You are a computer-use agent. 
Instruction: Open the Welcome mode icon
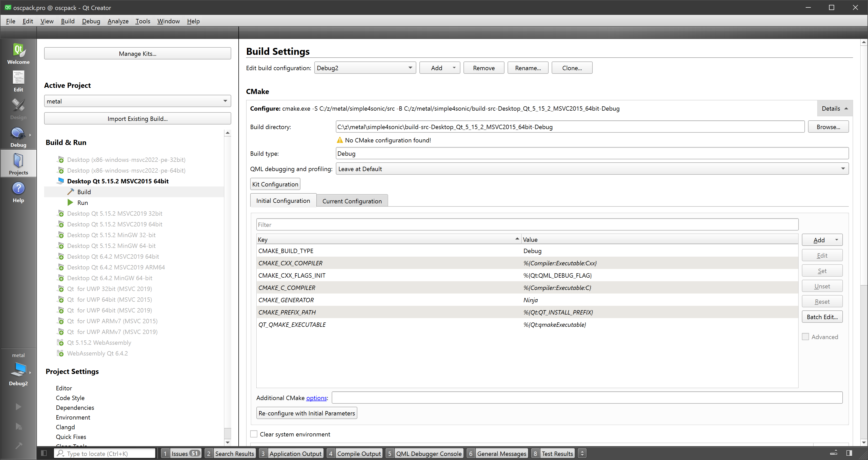[18, 54]
